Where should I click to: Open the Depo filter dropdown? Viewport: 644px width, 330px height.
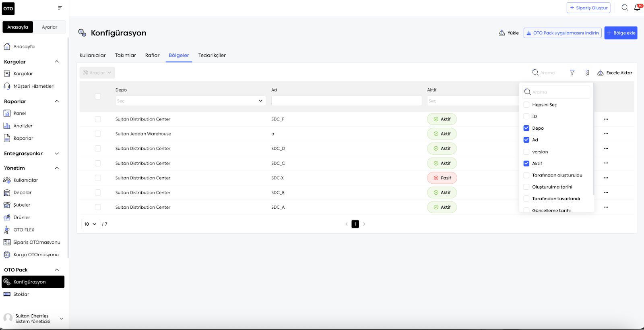190,101
